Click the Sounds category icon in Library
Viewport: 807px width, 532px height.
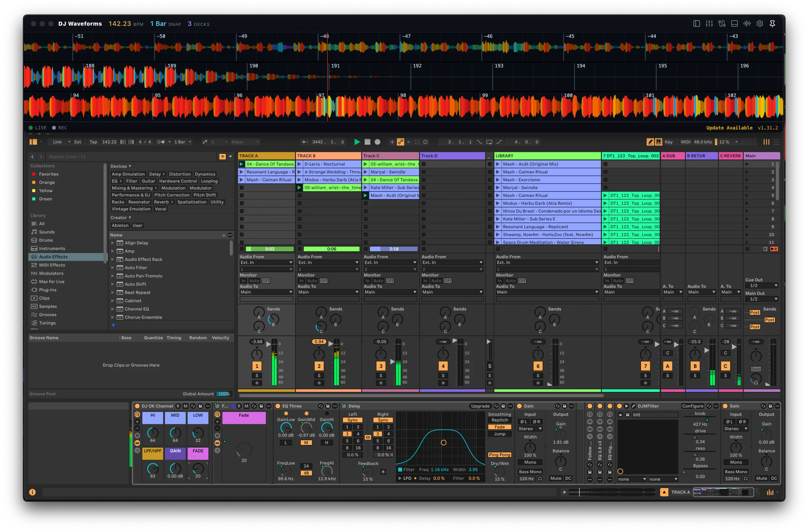click(34, 232)
